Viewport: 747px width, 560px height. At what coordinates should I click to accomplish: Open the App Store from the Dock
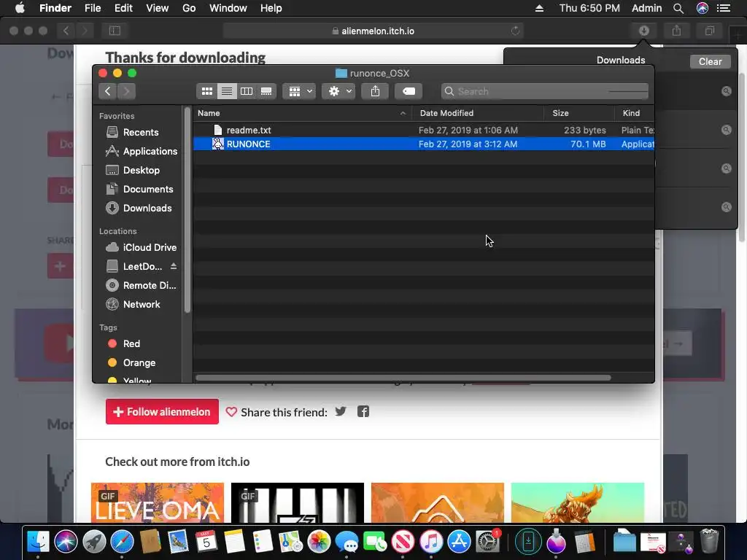[459, 542]
